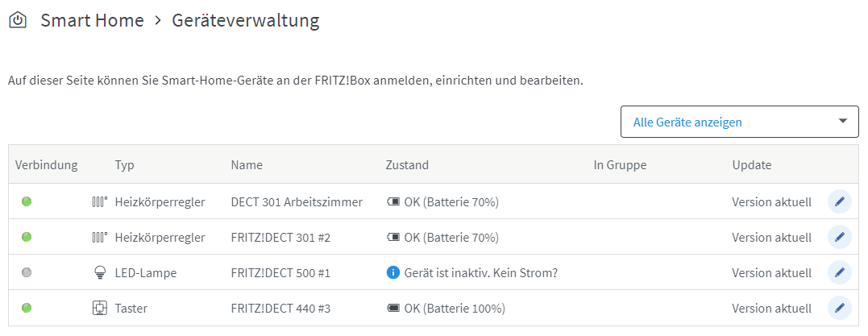Click the gray connection status dot
The height and width of the screenshot is (336, 868).
(x=27, y=272)
